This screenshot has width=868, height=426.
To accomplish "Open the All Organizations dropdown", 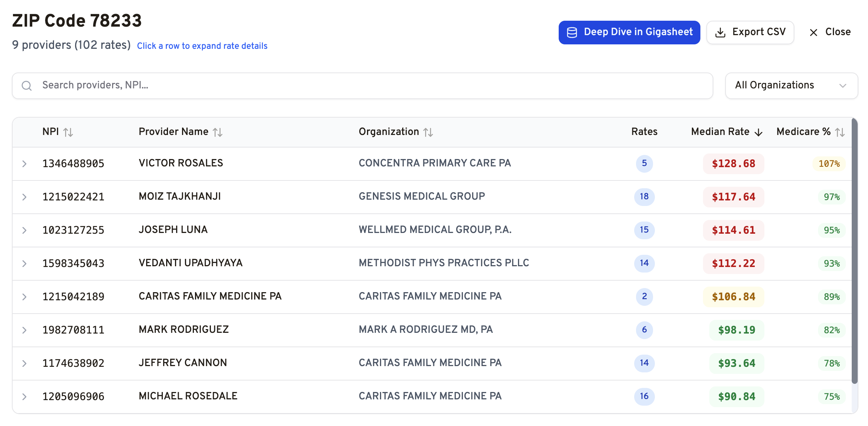I will point(791,85).
